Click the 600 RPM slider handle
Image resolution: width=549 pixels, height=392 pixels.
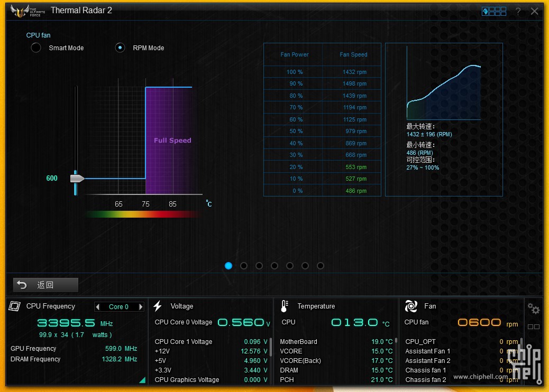77,179
